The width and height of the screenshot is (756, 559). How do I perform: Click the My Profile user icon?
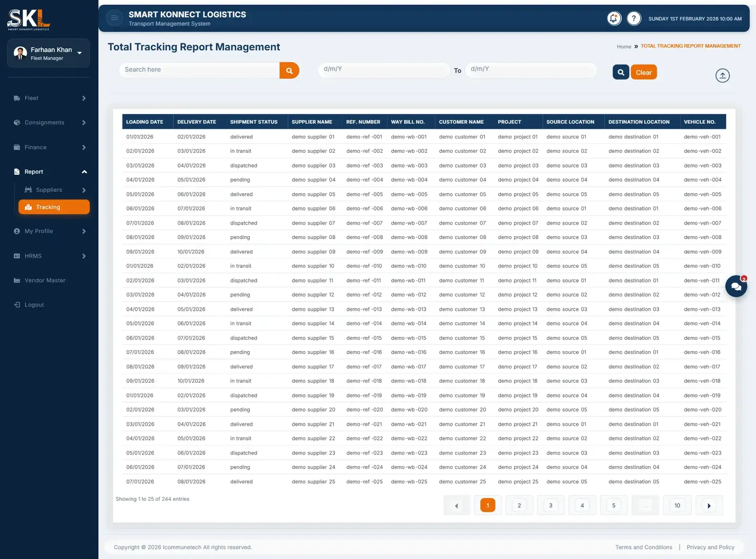[17, 231]
